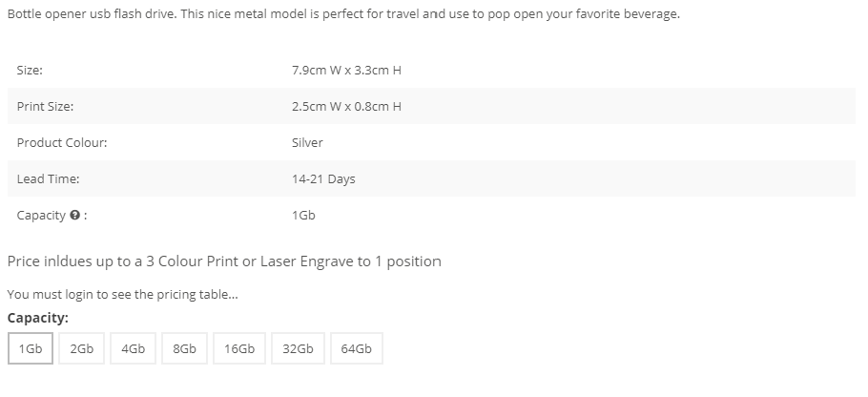Image resolution: width=868 pixels, height=397 pixels.
Task: Click the '14-21 Days' lead time value
Action: 323,178
